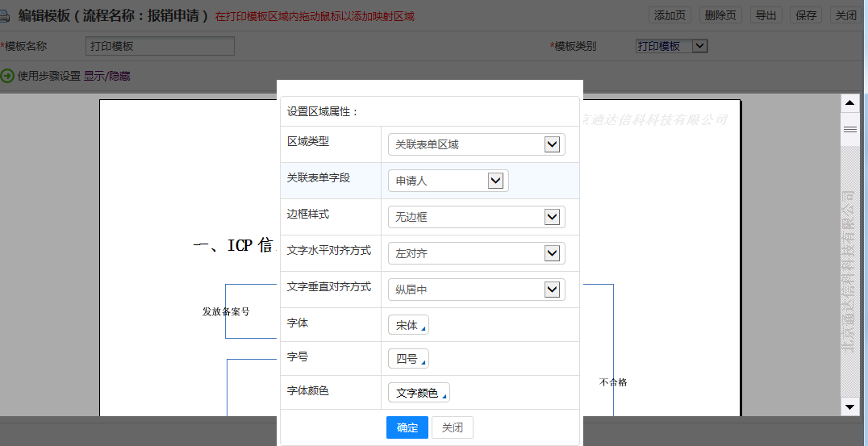The height and width of the screenshot is (446, 868).
Task: Click the 添加页 toolbar button
Action: [x=670, y=15]
